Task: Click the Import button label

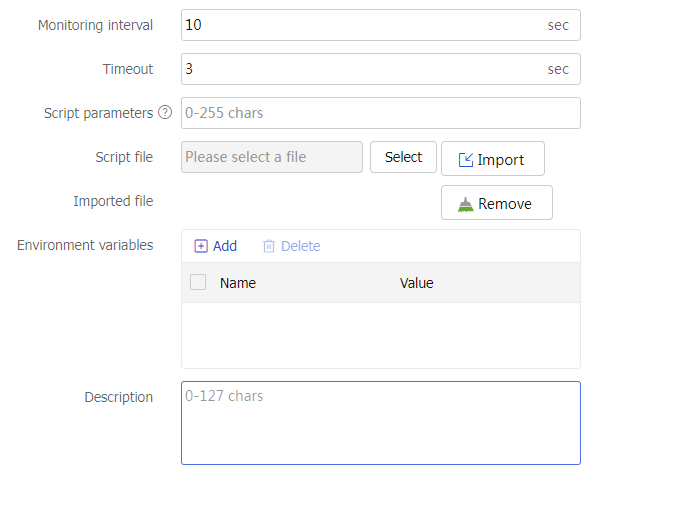Action: (501, 160)
